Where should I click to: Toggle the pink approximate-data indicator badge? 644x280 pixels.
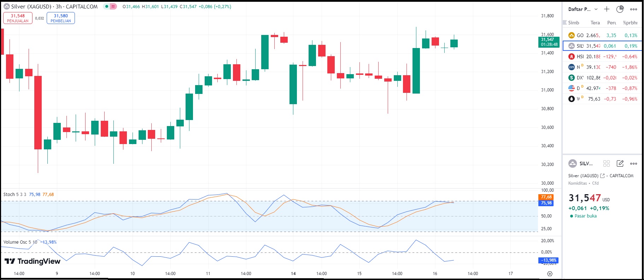click(113, 6)
